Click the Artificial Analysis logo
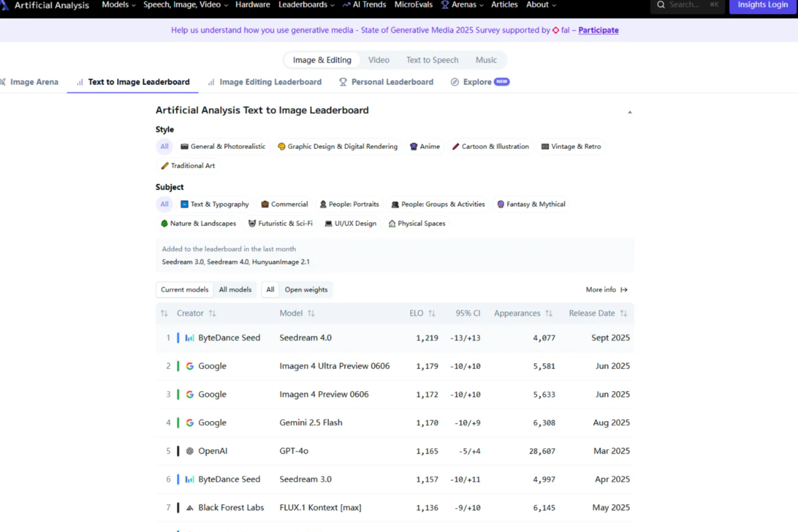 (x=3, y=5)
